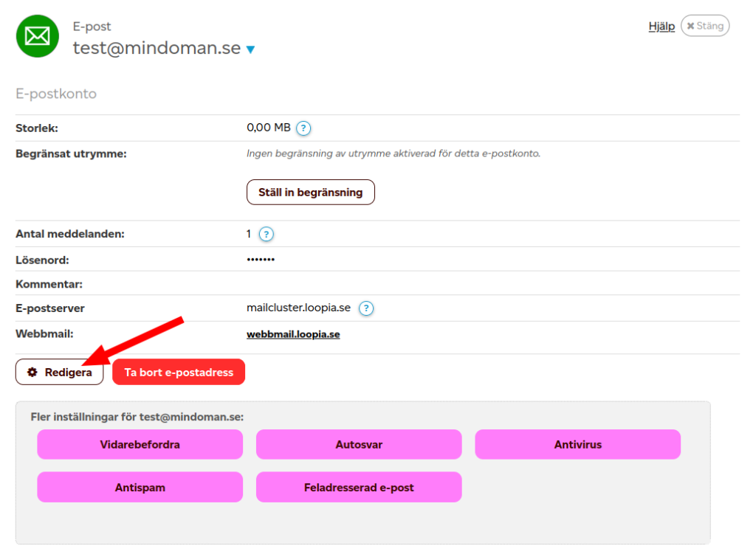The image size is (756, 557).
Task: Expand the test@mindoman.se account dropdown arrow
Action: (250, 49)
